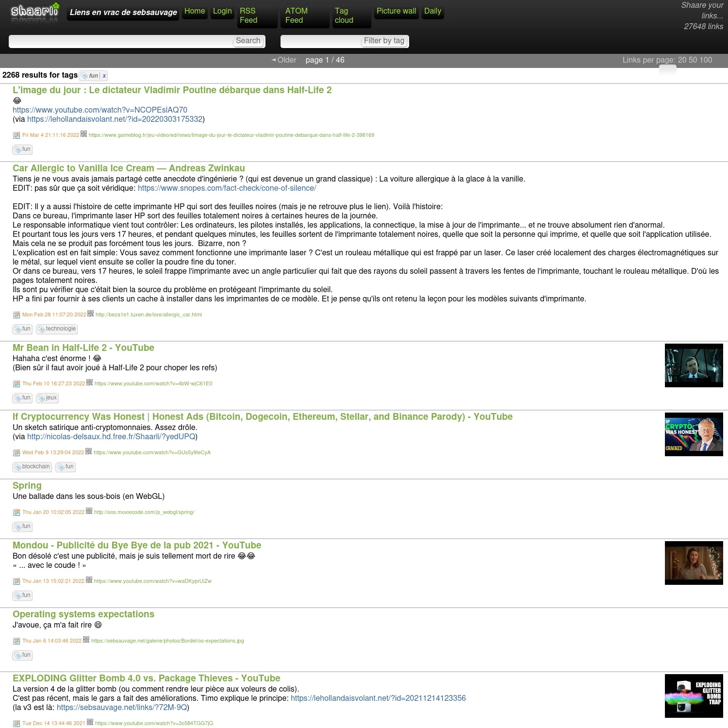The height and width of the screenshot is (728, 728).
Task: Open Mondou Publicité du Bye Bye title
Action: click(137, 546)
